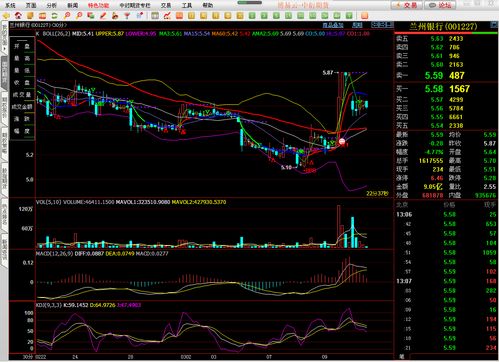Open the 系统 menu

11,5
